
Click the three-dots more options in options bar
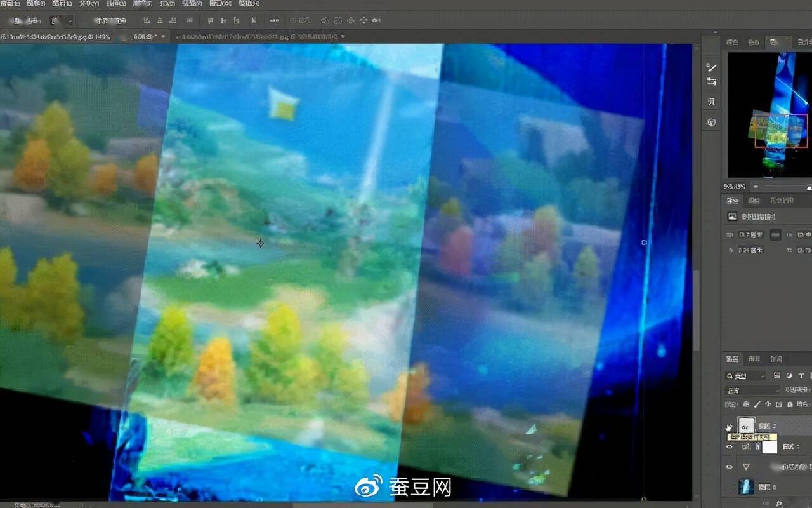(274, 21)
